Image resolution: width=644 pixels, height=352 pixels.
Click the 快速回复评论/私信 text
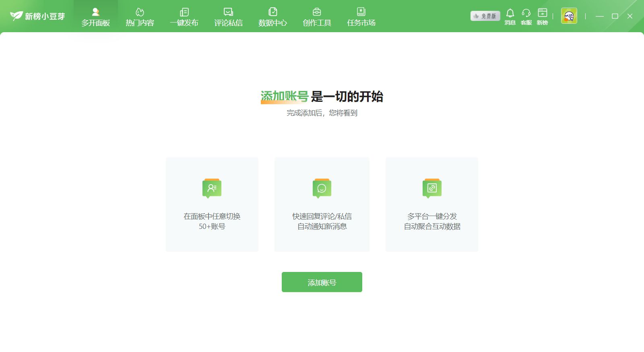[x=322, y=216]
